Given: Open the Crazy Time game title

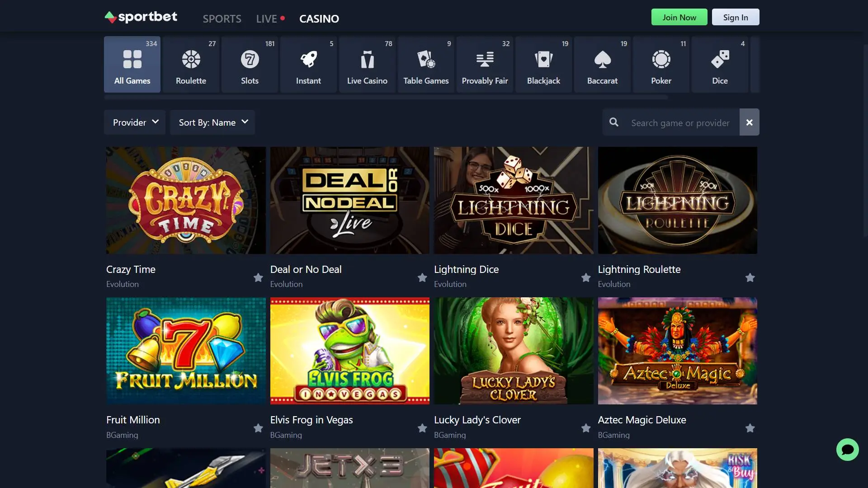Looking at the screenshot, I should [x=131, y=269].
